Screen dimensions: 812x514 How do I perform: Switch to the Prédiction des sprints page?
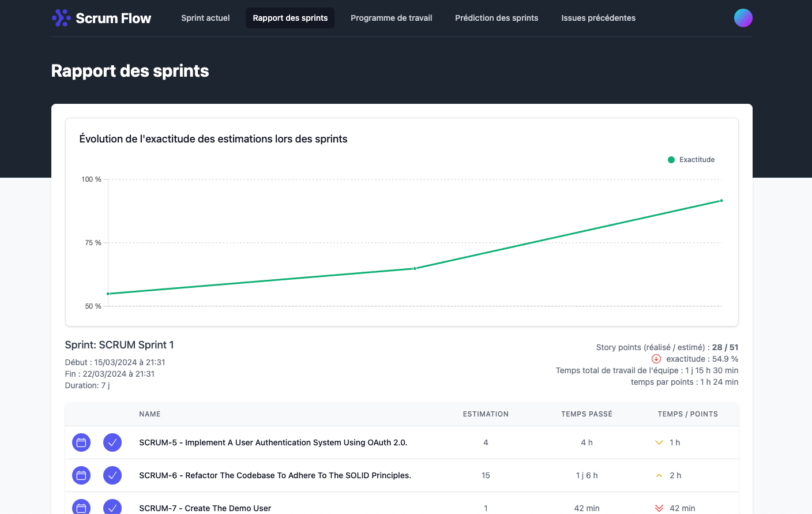[497, 18]
